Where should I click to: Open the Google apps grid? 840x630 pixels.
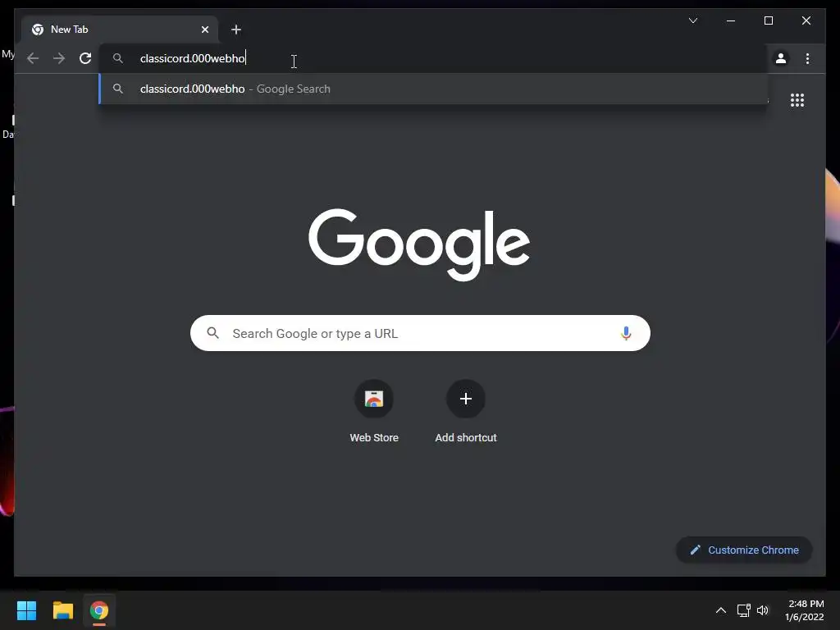(797, 100)
